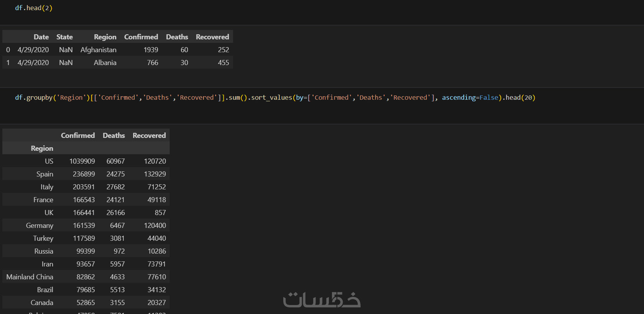The width and height of the screenshot is (644, 314).
Task: Select the Spain row label
Action: 45,174
